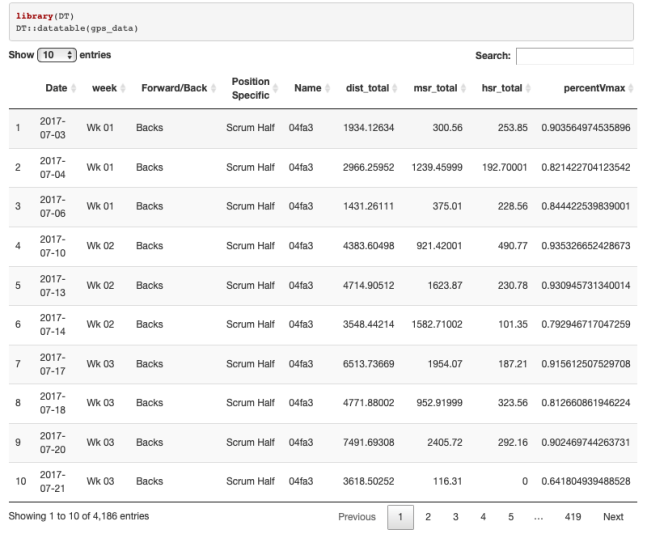
Task: Select date cell 2017-07-10
Action: tap(52, 246)
